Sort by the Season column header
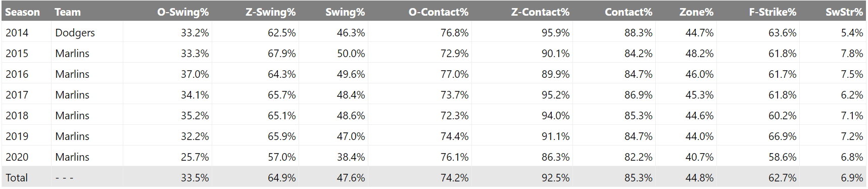Screen dimensions: 868x189 22,12
